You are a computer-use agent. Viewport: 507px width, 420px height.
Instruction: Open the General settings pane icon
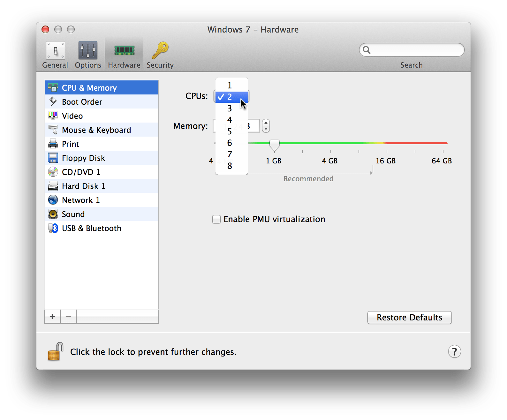point(56,50)
